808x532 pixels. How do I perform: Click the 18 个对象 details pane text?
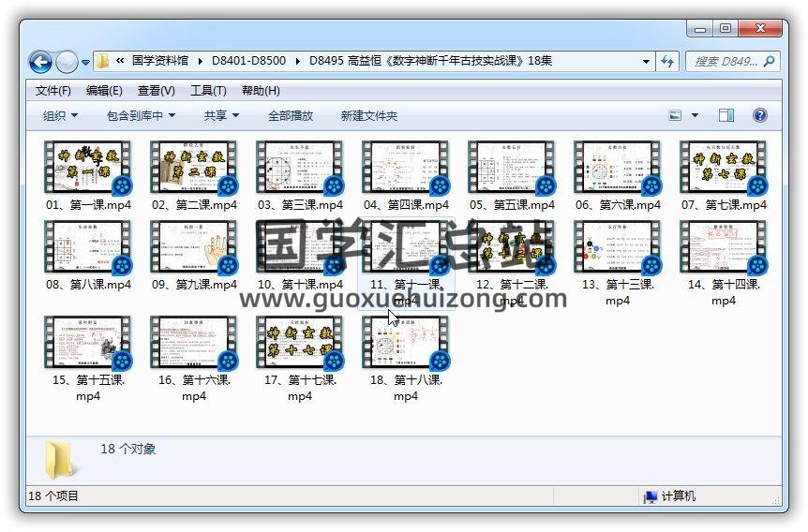[x=127, y=449]
